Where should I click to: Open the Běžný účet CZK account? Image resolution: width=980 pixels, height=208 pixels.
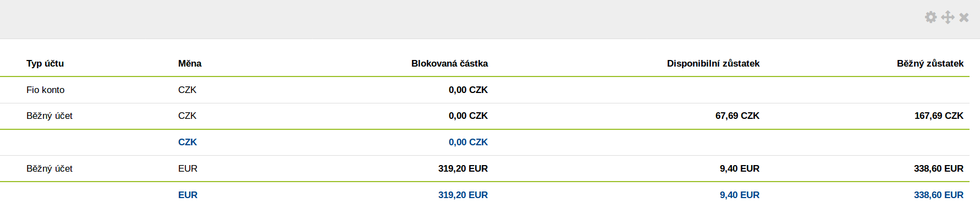pyautogui.click(x=485, y=116)
